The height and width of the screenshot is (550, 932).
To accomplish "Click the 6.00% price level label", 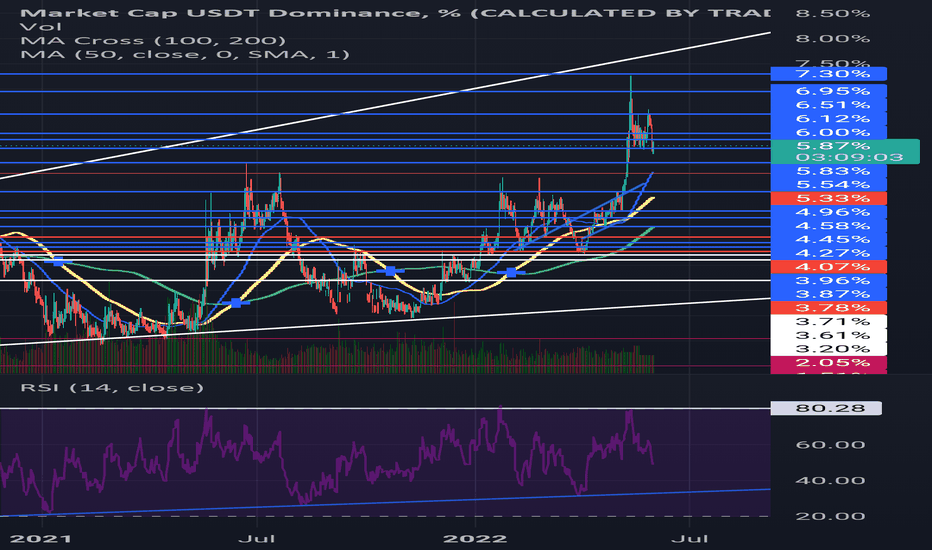I will (x=829, y=132).
